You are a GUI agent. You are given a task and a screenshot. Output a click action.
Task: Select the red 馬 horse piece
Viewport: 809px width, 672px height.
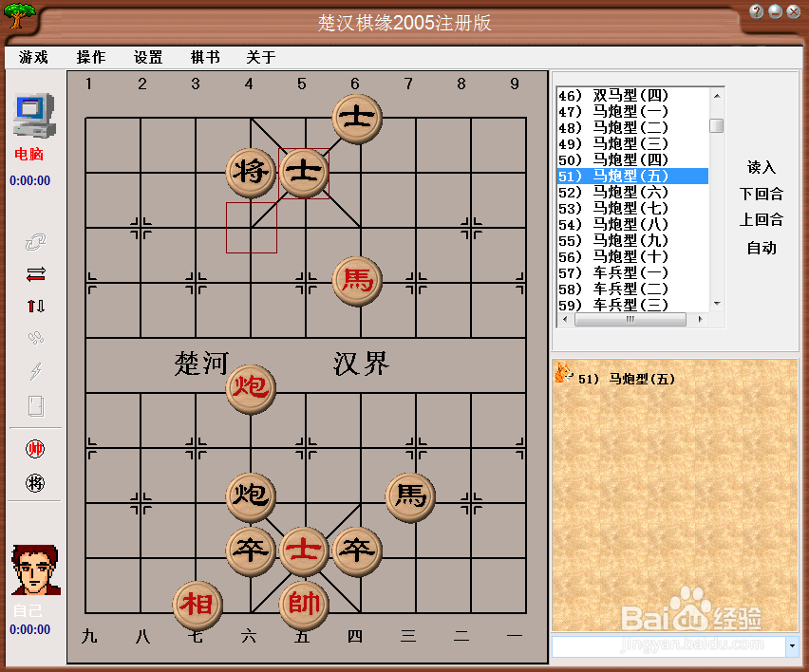coord(358,281)
